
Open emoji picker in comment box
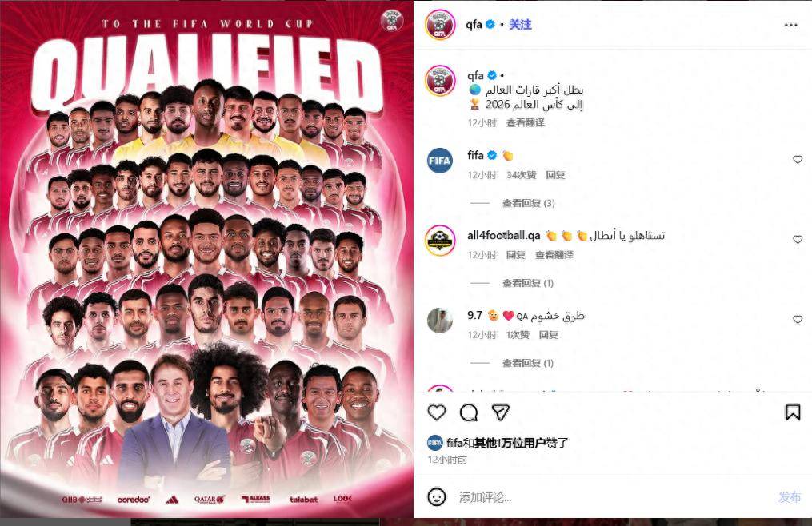pyautogui.click(x=437, y=497)
